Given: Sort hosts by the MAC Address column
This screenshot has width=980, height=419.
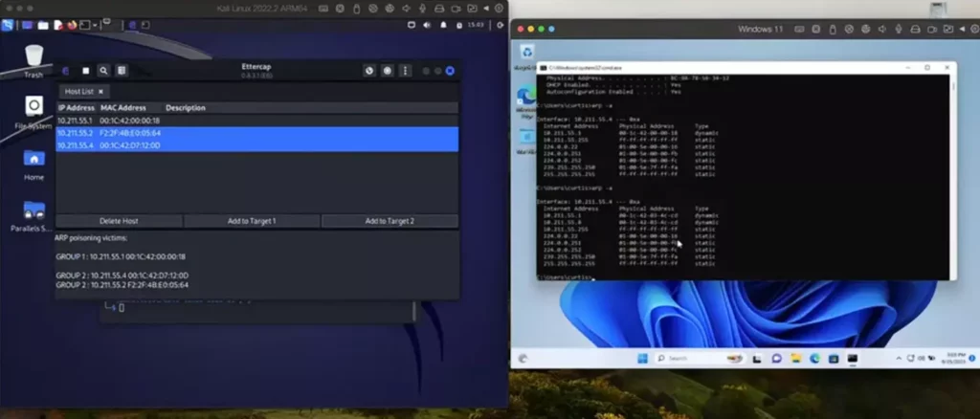Looking at the screenshot, I should click(x=122, y=108).
